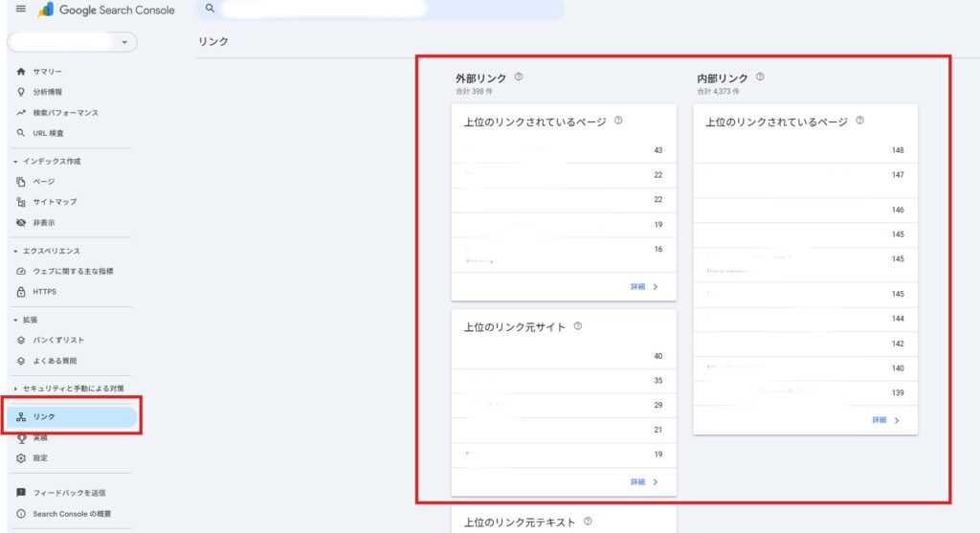Click linking site row with 40 links

(564, 356)
